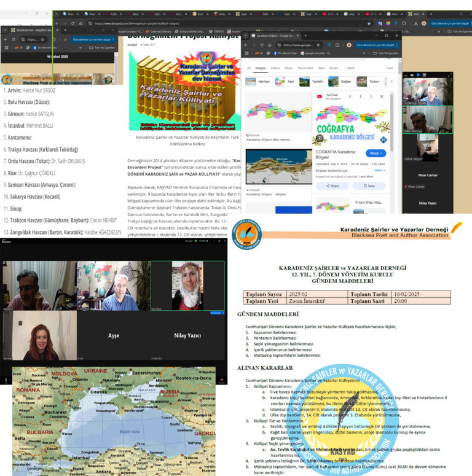
Task: Show previous image in YouTube preview panel
Action: [x=350, y=96]
